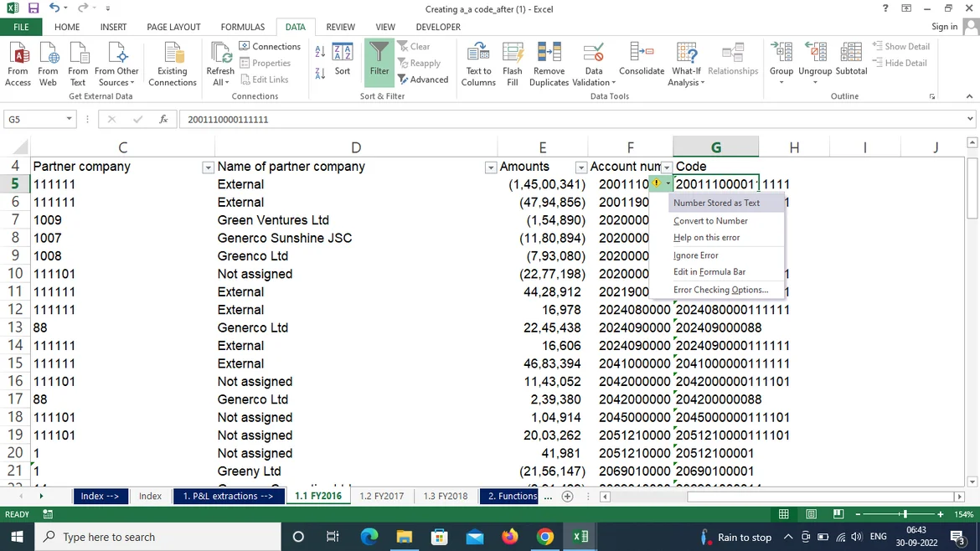The width and height of the screenshot is (980, 551).
Task: Open Microsoft Edge from the taskbar
Action: click(x=369, y=537)
